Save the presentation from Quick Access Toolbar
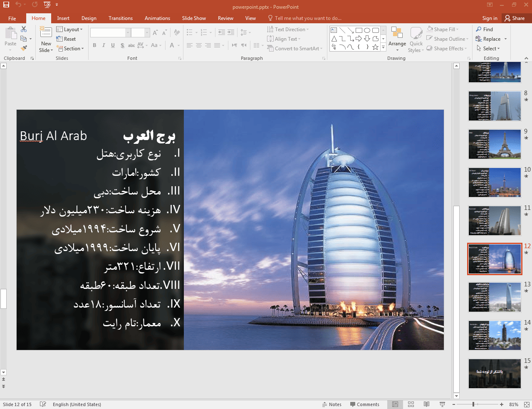 coord(6,5)
